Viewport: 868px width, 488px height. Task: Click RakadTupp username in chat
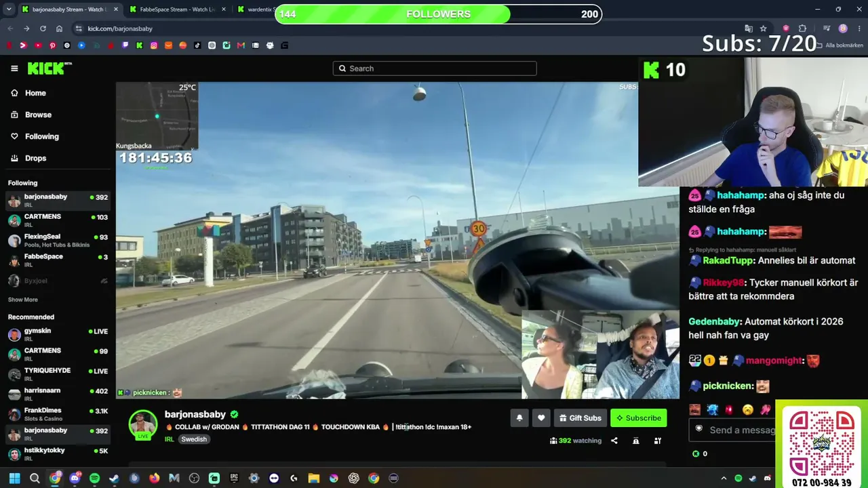(x=728, y=260)
